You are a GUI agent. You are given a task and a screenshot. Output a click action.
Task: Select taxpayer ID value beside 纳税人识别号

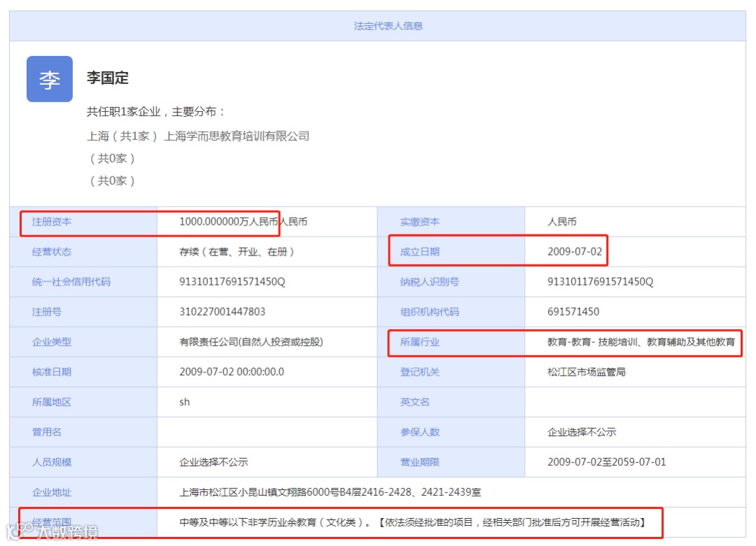tap(601, 281)
